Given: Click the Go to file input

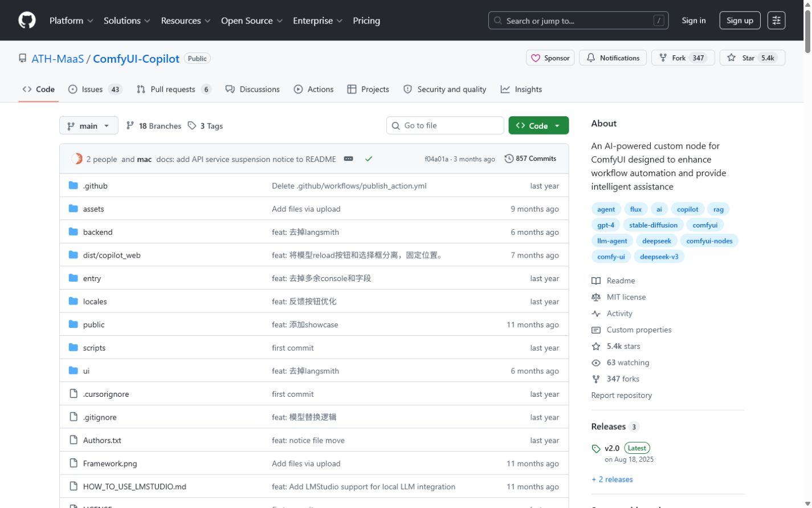Looking at the screenshot, I should pos(445,125).
